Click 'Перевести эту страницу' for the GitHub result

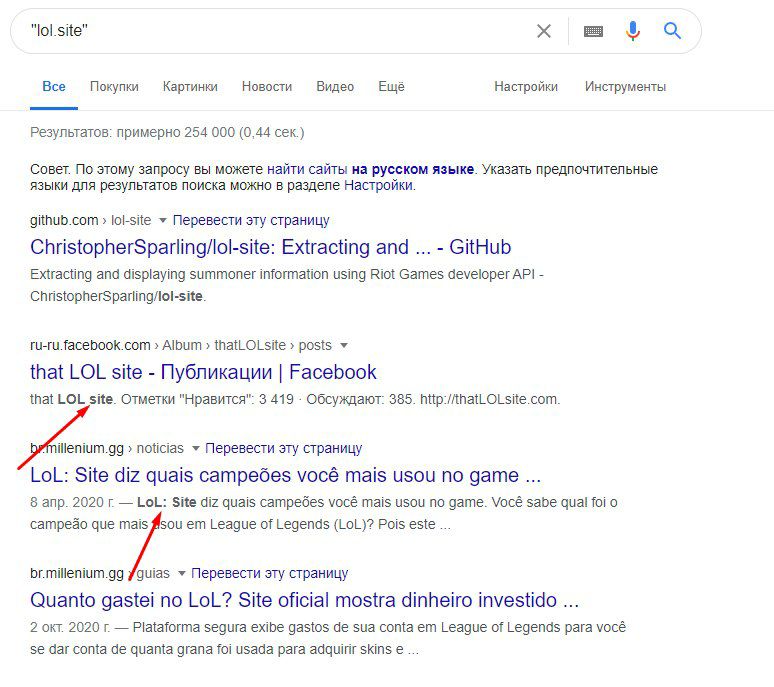click(x=251, y=220)
